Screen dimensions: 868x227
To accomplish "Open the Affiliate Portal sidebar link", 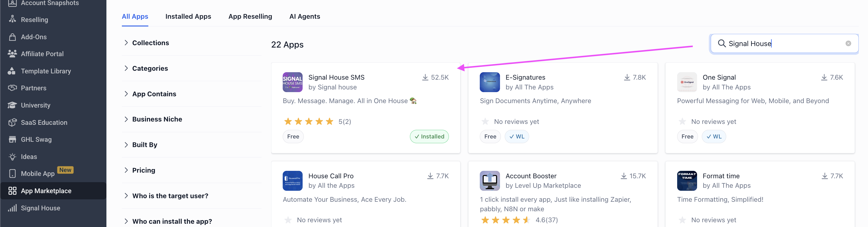I will [42, 54].
